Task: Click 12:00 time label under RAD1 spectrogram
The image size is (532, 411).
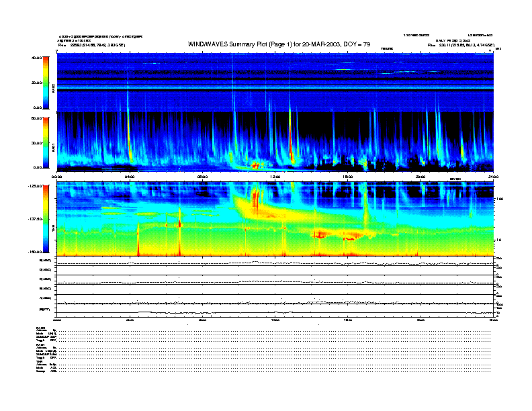Action: 275,177
